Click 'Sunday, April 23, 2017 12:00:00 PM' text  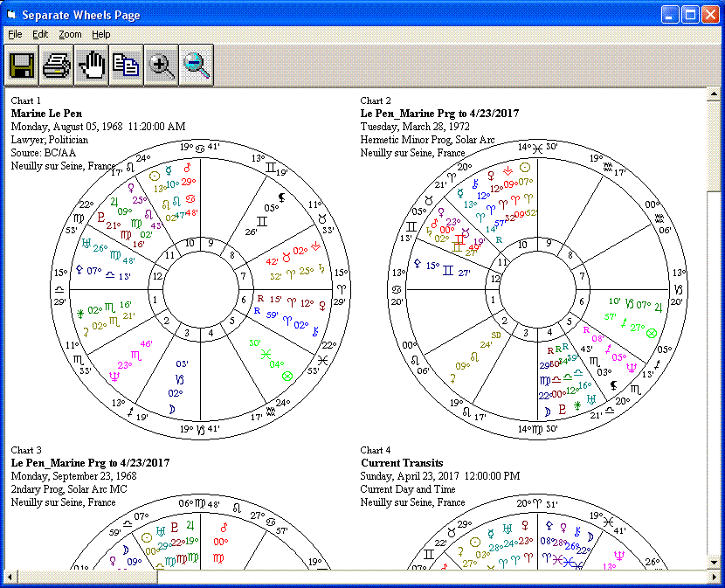coord(440,476)
